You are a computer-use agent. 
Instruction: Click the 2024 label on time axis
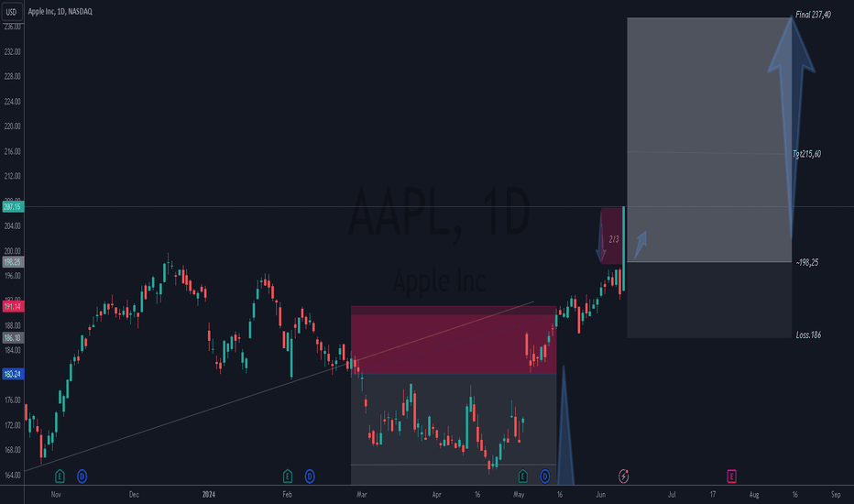[209, 495]
